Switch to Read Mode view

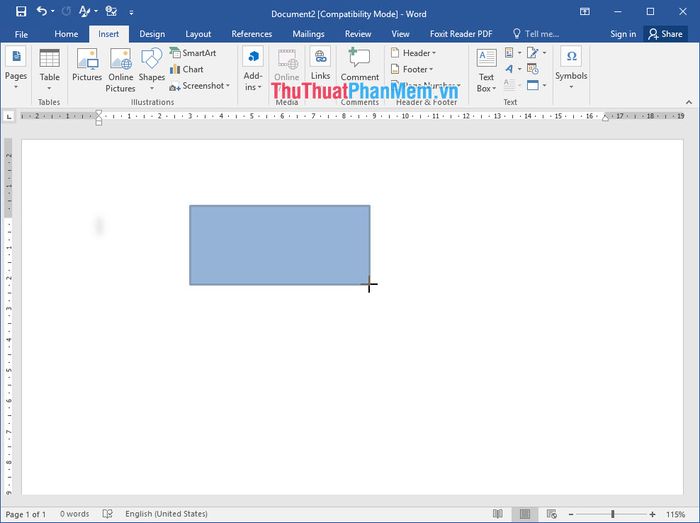click(x=497, y=514)
